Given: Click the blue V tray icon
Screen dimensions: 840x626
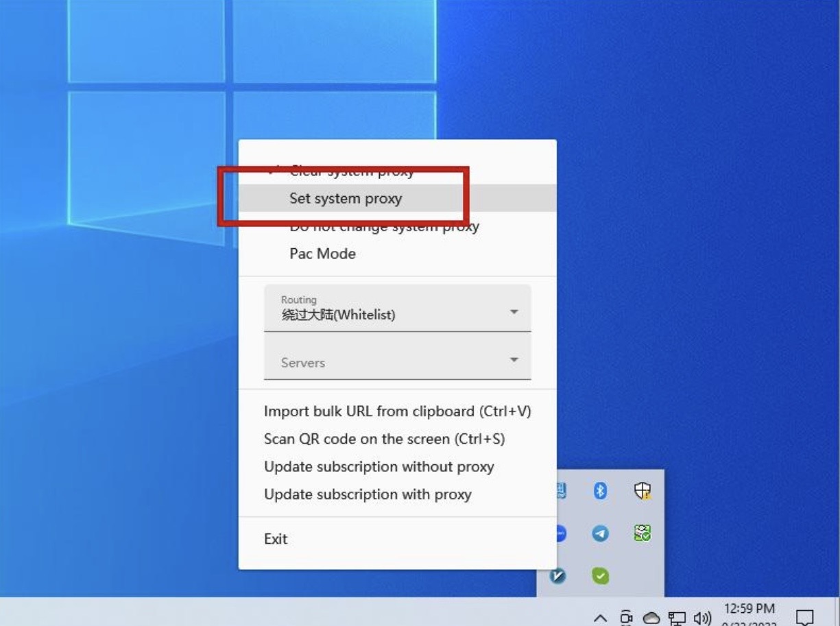Looking at the screenshot, I should click(x=558, y=575).
